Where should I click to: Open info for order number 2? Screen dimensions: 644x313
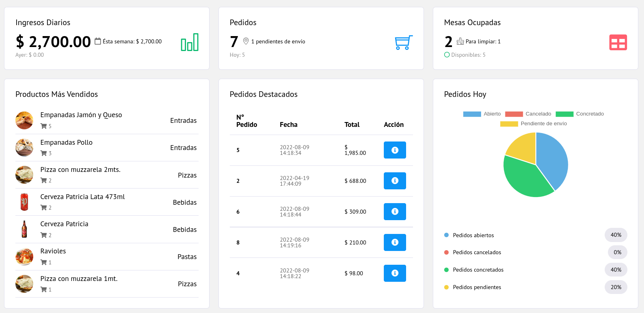395,181
